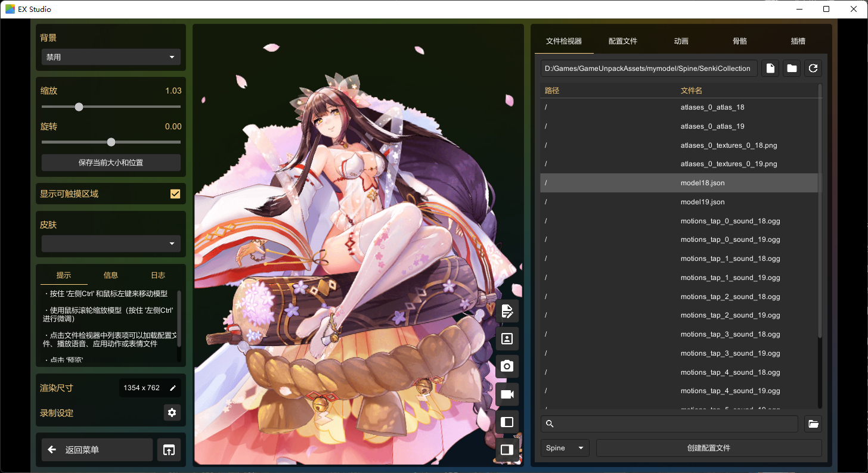
Task: Uncheck 显示可触摸区域 checkbox
Action: click(175, 194)
